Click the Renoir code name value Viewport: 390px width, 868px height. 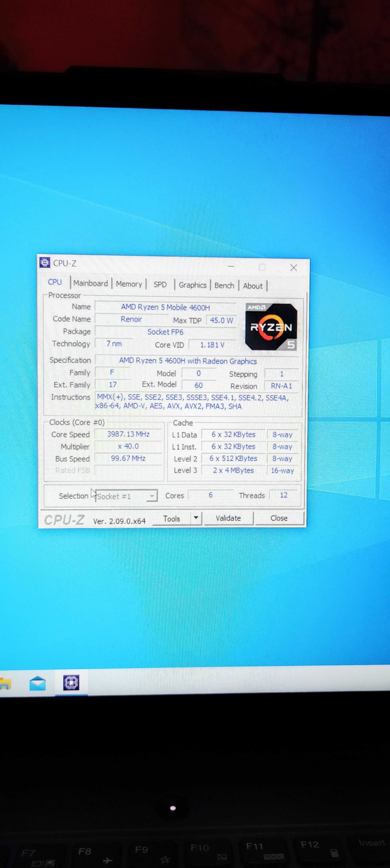pos(131,319)
